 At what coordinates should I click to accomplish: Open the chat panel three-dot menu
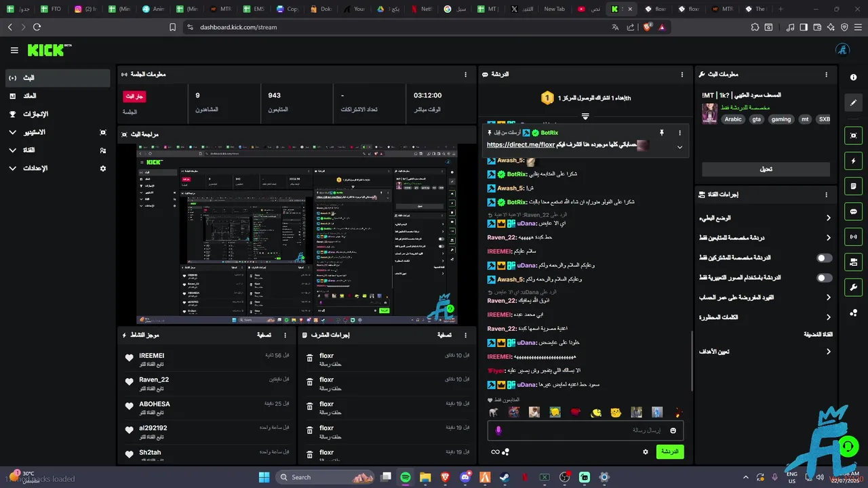(x=682, y=75)
